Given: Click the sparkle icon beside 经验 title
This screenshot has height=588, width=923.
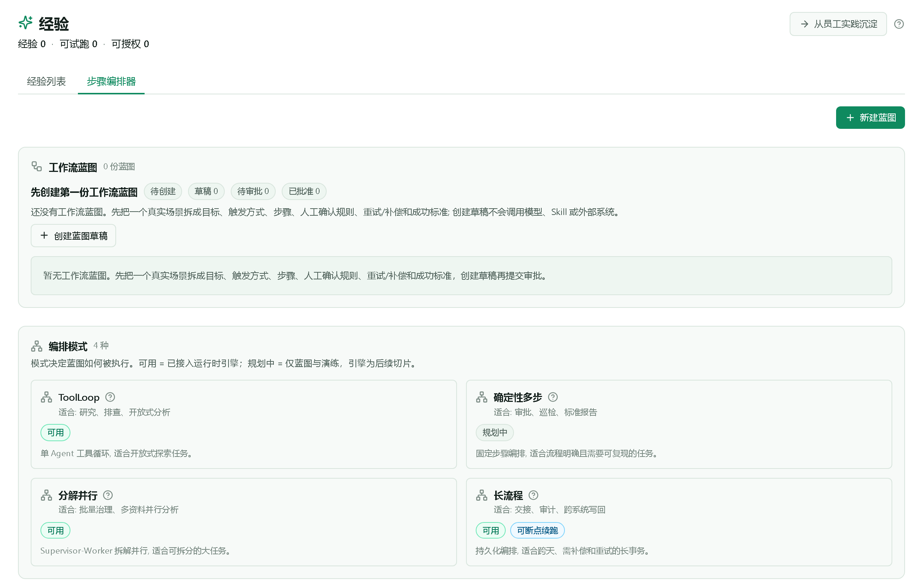Looking at the screenshot, I should (25, 23).
